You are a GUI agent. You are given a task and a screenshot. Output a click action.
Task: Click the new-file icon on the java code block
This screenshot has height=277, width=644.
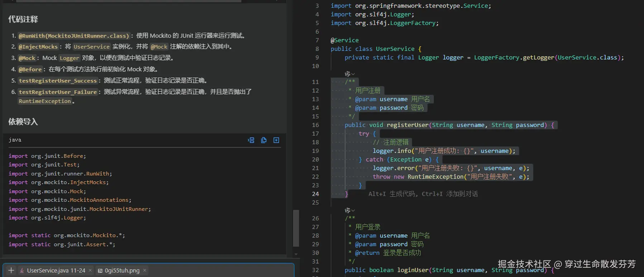(276, 140)
